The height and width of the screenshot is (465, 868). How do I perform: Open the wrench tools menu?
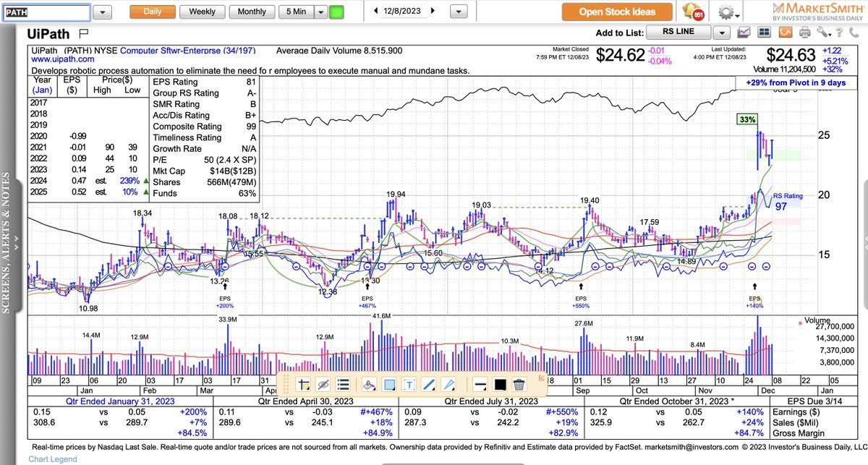(822, 33)
